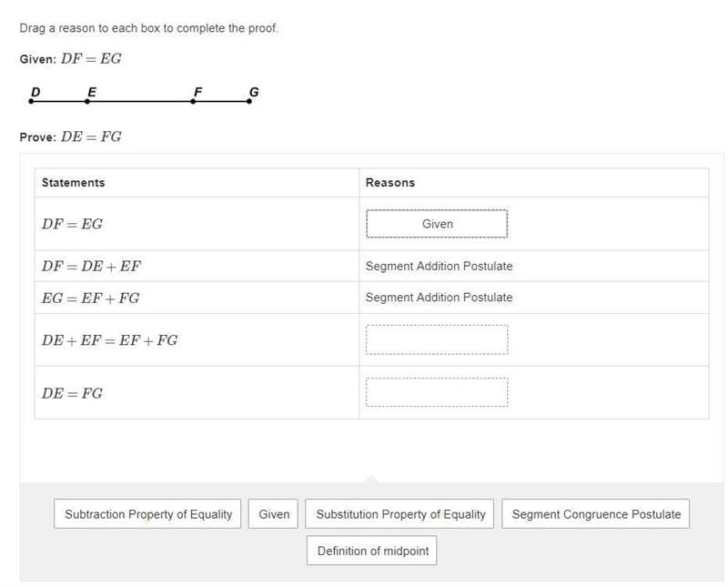This screenshot has height=587, width=728.
Task: Click the DF = DE + EF statement
Action: coord(91,266)
